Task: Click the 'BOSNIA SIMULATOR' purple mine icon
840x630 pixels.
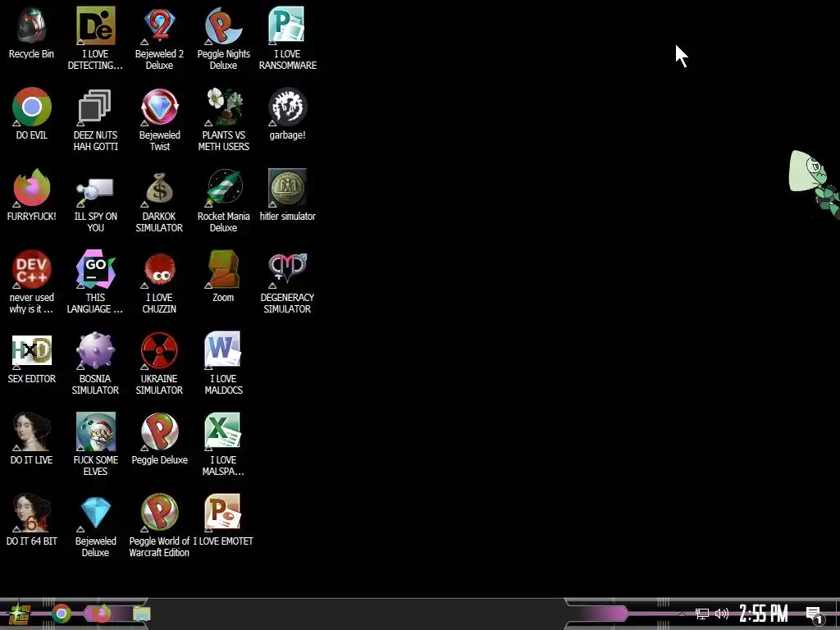Action: click(95, 351)
